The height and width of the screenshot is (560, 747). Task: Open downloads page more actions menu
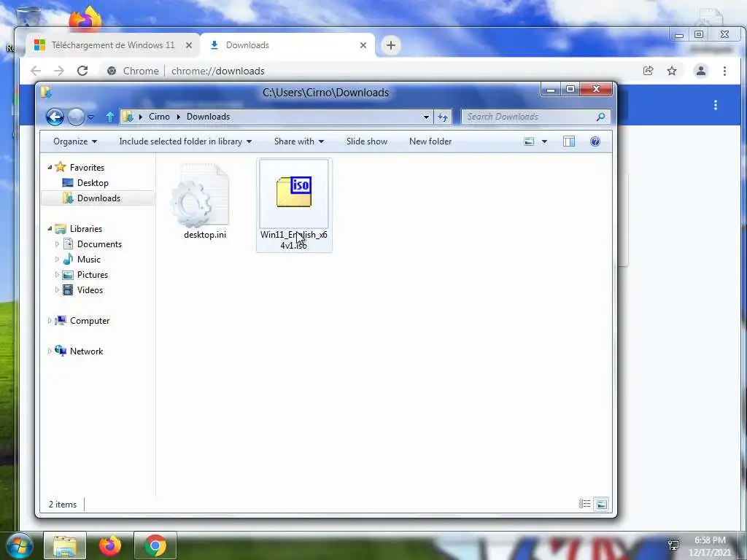tap(715, 105)
